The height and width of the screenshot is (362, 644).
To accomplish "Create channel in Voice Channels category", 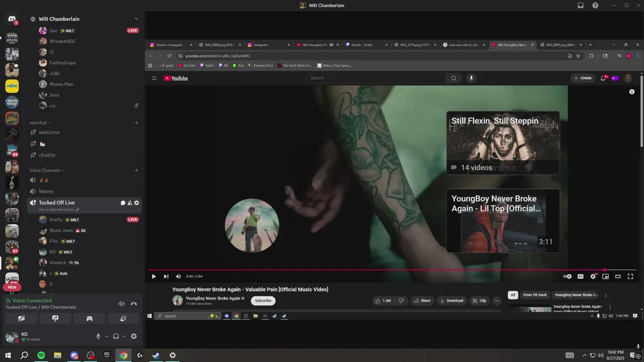I will [136, 170].
